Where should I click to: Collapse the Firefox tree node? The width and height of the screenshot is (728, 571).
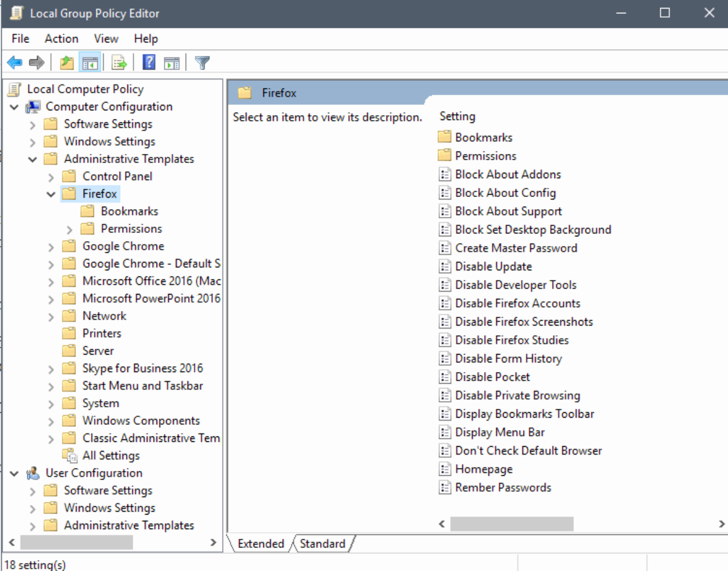[x=51, y=194]
